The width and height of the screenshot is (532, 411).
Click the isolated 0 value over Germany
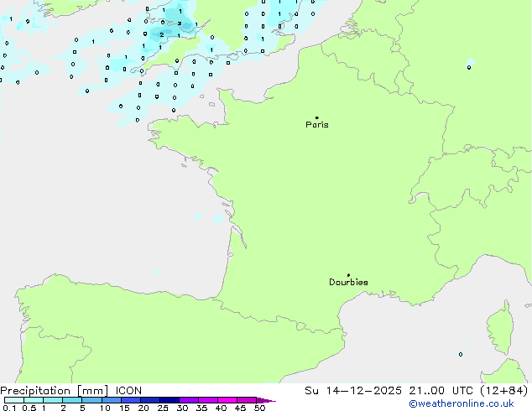(469, 67)
